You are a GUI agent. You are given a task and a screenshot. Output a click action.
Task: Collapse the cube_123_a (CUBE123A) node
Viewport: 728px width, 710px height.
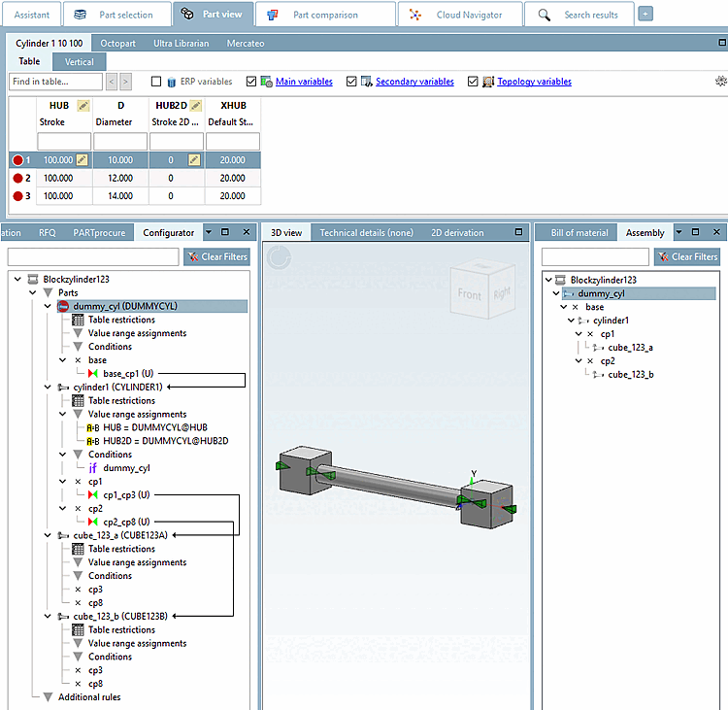[48, 535]
